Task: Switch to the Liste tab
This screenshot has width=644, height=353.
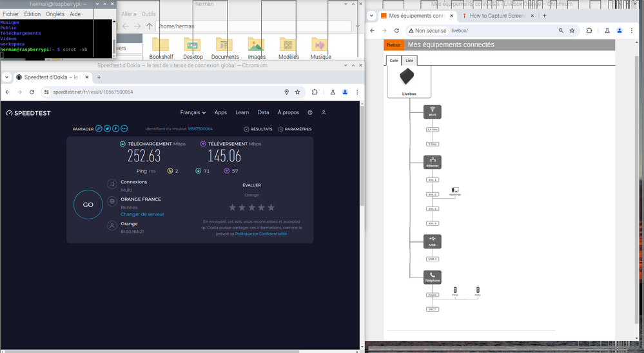Action: (409, 60)
